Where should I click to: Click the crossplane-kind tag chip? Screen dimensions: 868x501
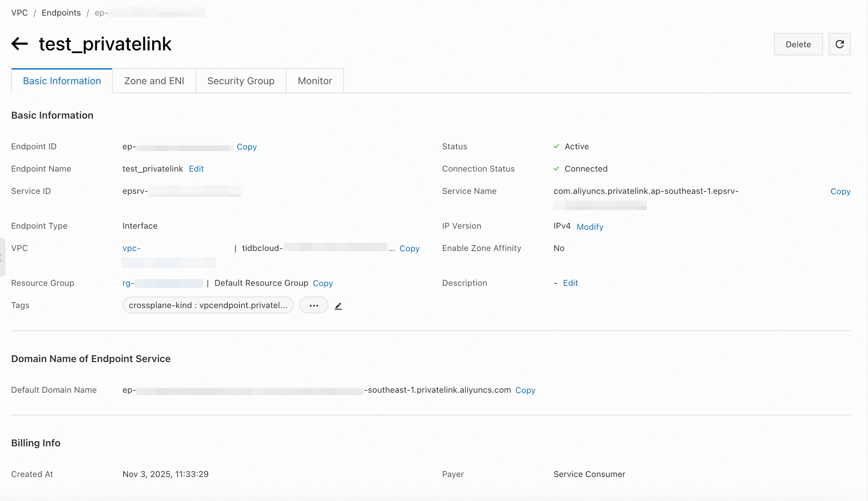pyautogui.click(x=207, y=305)
